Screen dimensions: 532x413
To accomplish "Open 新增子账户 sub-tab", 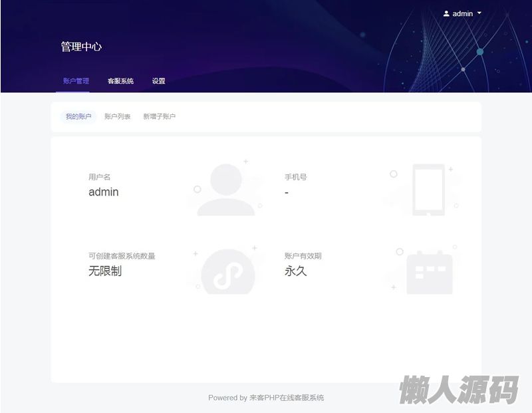I will tap(159, 116).
